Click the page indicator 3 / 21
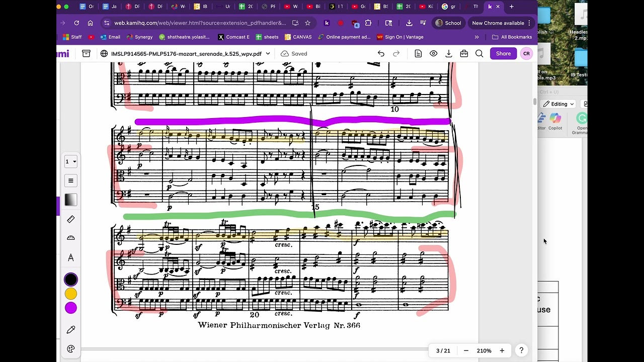 click(x=443, y=350)
